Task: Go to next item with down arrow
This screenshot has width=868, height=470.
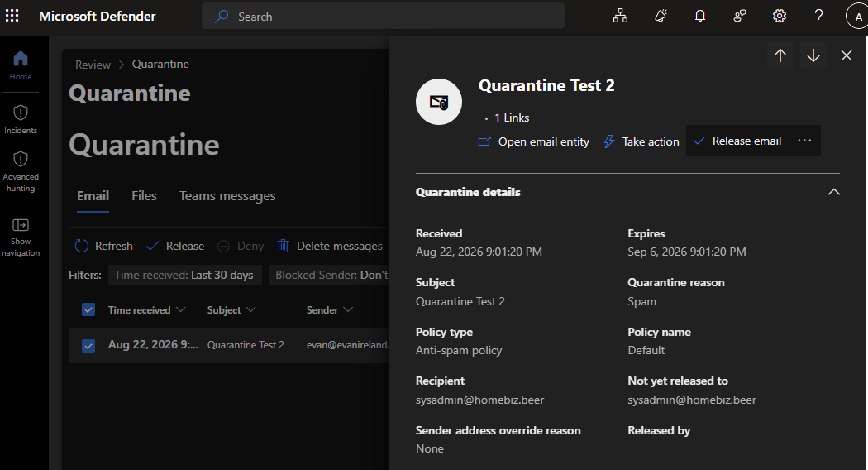Action: (813, 55)
